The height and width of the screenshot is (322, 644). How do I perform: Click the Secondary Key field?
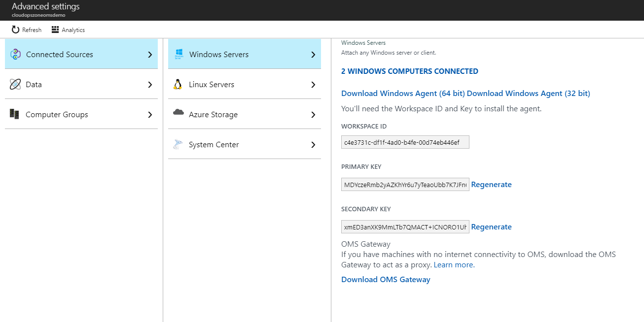(x=405, y=227)
